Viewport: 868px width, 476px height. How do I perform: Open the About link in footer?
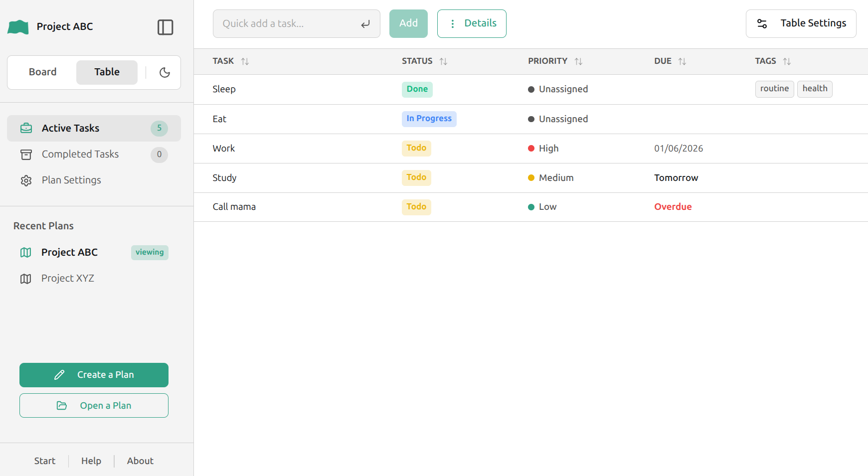(x=140, y=461)
